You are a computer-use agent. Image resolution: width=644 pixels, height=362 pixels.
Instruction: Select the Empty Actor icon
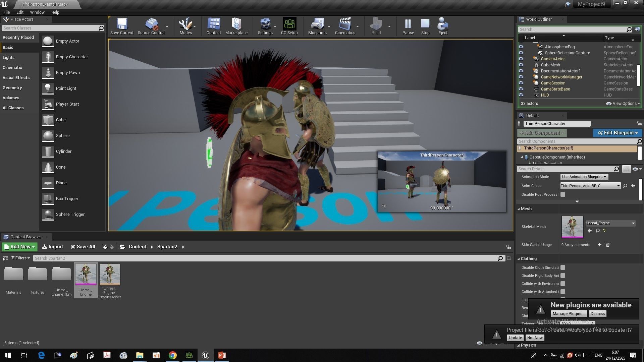tap(48, 41)
